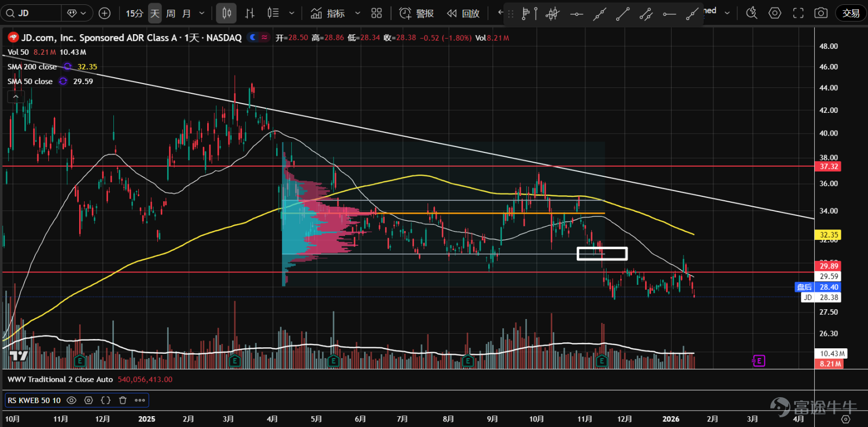The height and width of the screenshot is (427, 868).
Task: Select the 周 weekly timeframe
Action: click(x=170, y=13)
